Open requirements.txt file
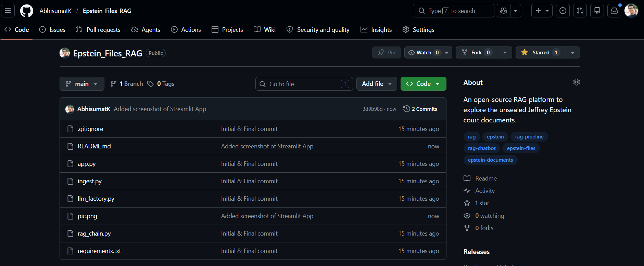644x266 pixels. 99,251
